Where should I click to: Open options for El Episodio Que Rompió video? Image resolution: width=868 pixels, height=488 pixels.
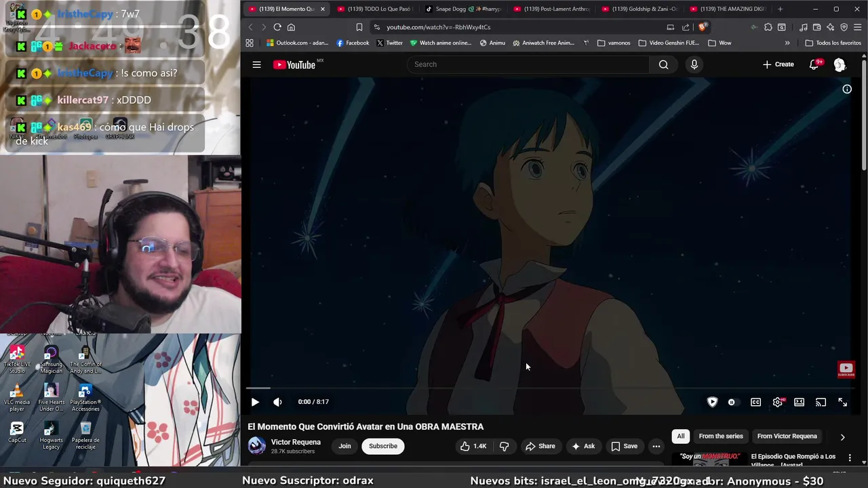tap(850, 458)
